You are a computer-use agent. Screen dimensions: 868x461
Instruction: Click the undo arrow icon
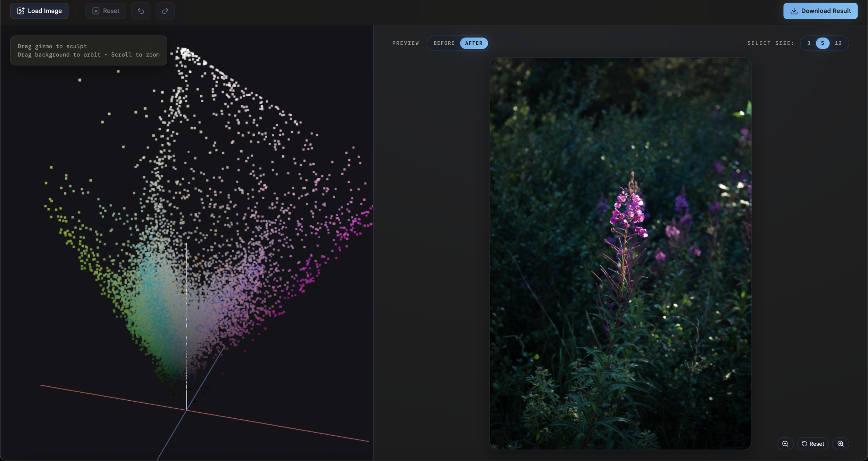(x=141, y=11)
